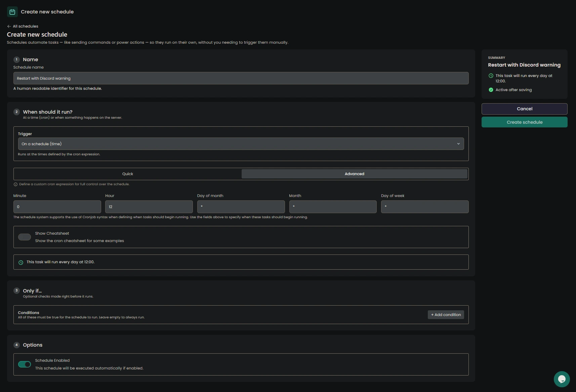Open the Trigger dropdown
This screenshot has width=576, height=392.
[241, 144]
